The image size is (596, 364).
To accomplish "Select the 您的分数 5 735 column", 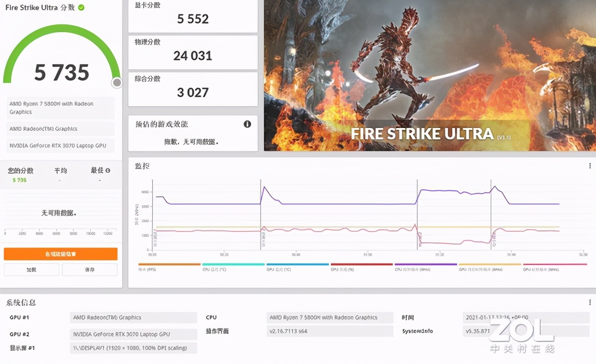I will (20, 175).
